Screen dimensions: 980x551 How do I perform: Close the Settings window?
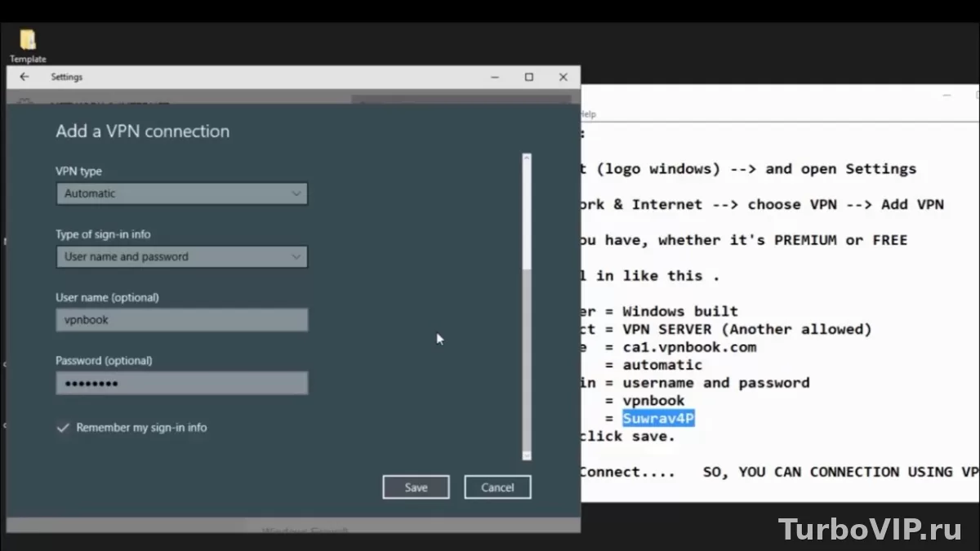pyautogui.click(x=563, y=77)
